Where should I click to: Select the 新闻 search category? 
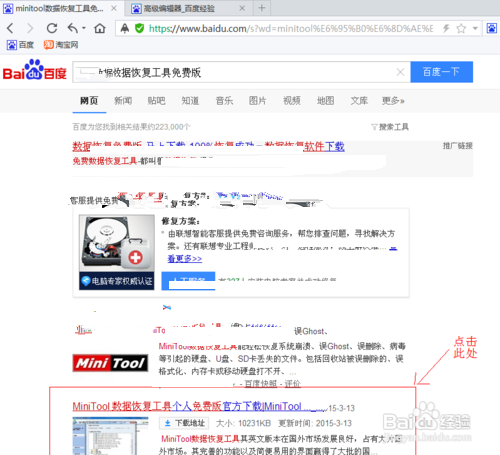pos(123,101)
